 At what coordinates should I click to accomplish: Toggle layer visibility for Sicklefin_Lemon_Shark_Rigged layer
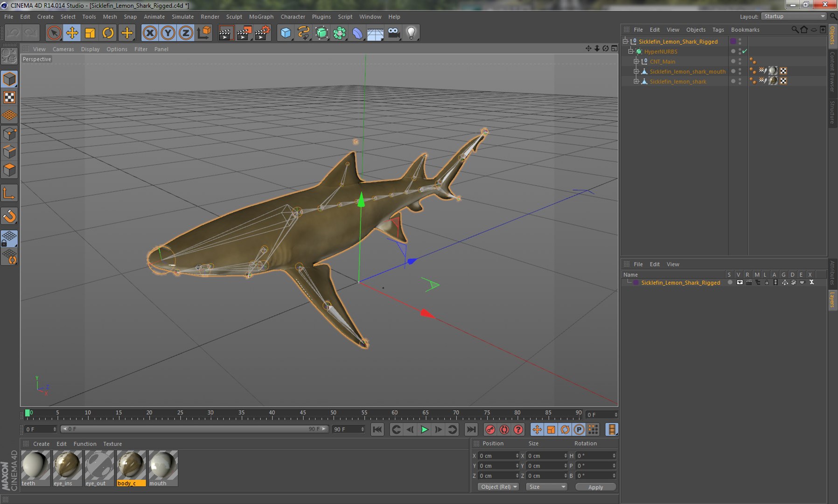tap(740, 282)
